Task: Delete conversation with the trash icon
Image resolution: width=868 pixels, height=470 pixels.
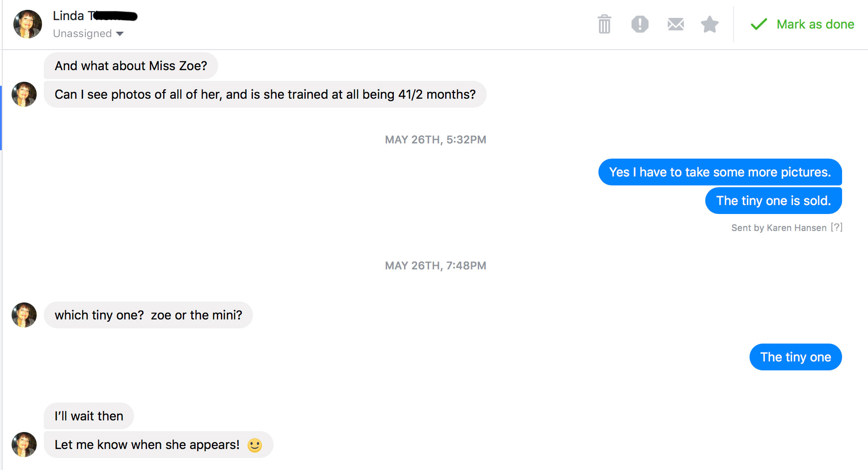Action: pyautogui.click(x=604, y=24)
